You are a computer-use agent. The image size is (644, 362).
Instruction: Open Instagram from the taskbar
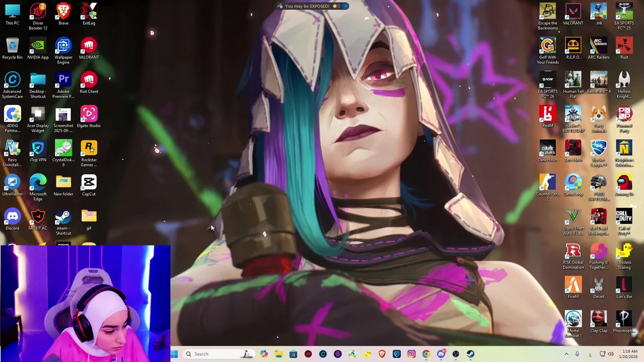pyautogui.click(x=411, y=354)
